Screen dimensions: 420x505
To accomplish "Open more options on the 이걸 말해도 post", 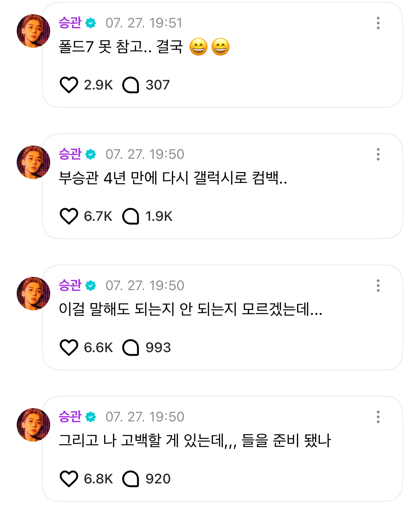I will 378,286.
